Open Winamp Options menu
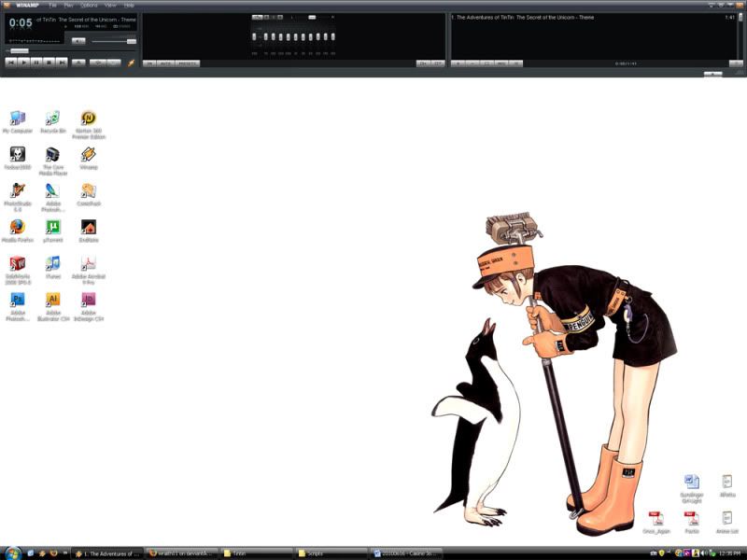Image resolution: width=747 pixels, height=560 pixels. click(x=89, y=6)
